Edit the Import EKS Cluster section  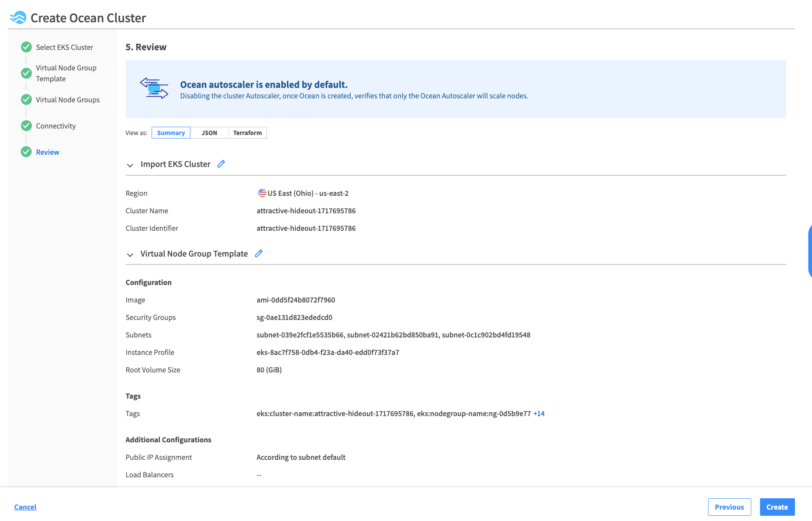click(x=221, y=164)
